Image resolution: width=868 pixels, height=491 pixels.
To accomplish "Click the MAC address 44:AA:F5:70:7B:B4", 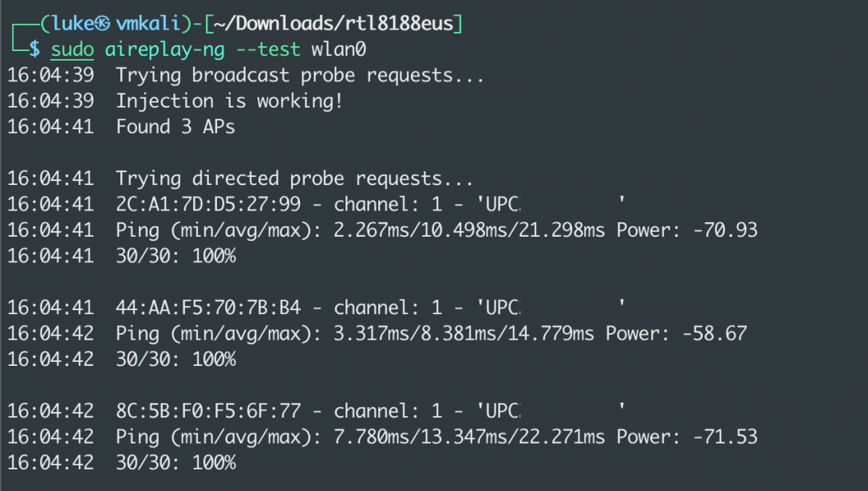I will tap(208, 307).
